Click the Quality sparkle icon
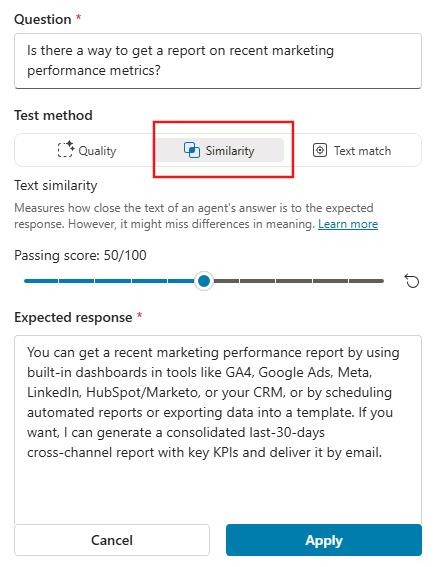The image size is (437, 567). click(x=66, y=149)
